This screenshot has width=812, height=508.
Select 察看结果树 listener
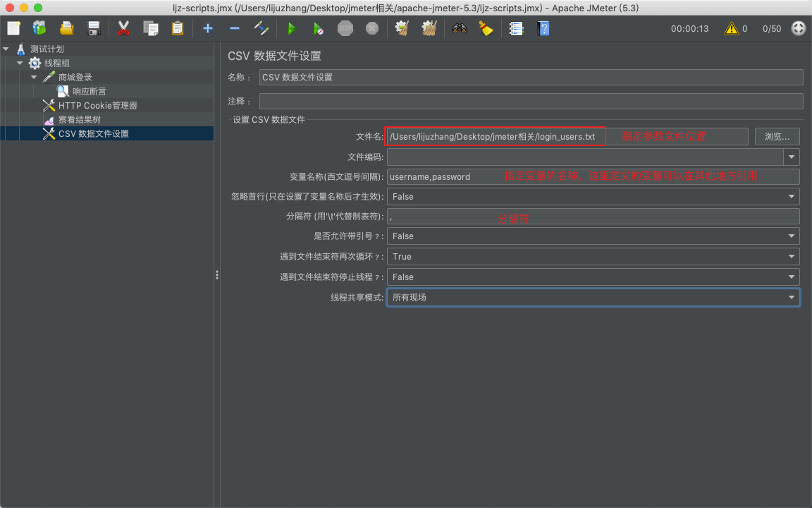point(79,119)
